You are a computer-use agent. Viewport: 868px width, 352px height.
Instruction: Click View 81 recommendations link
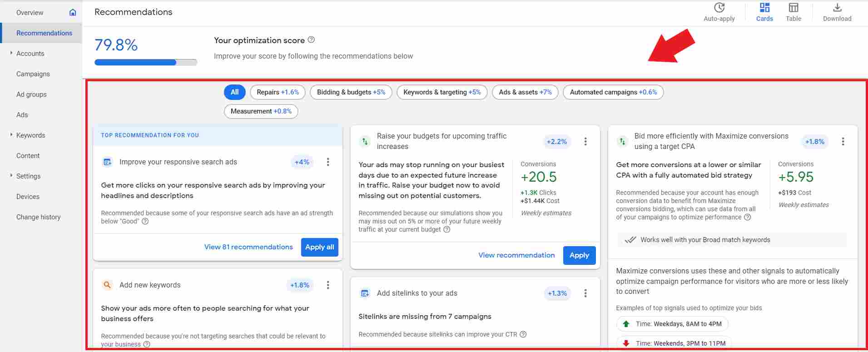[248, 247]
